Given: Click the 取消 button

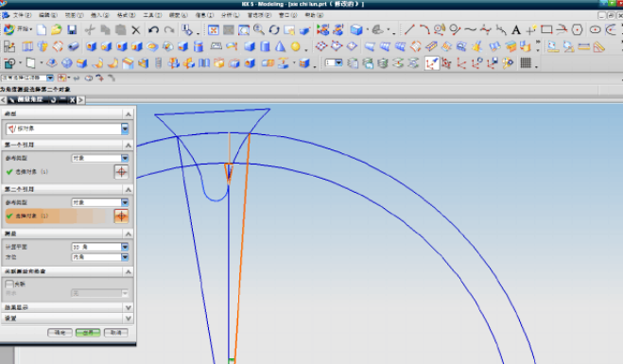Looking at the screenshot, I should click(x=115, y=332).
